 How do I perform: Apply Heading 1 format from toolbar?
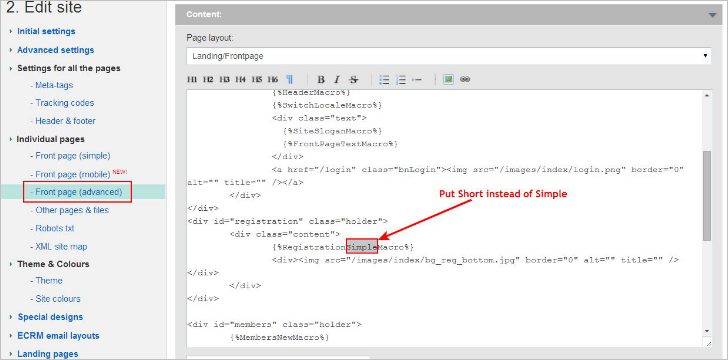click(192, 79)
